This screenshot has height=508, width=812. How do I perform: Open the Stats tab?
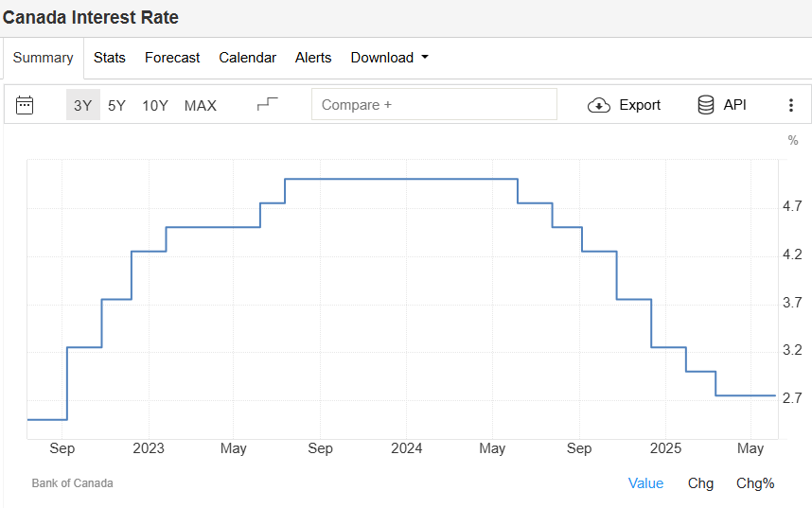click(x=109, y=58)
